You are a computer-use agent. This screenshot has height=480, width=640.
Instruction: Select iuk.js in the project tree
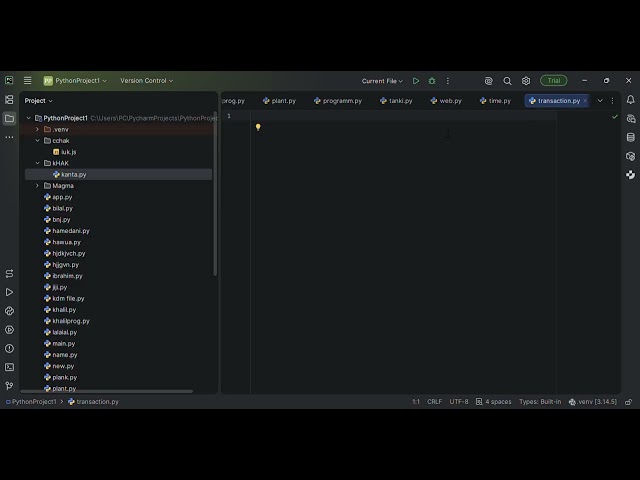click(x=64, y=152)
